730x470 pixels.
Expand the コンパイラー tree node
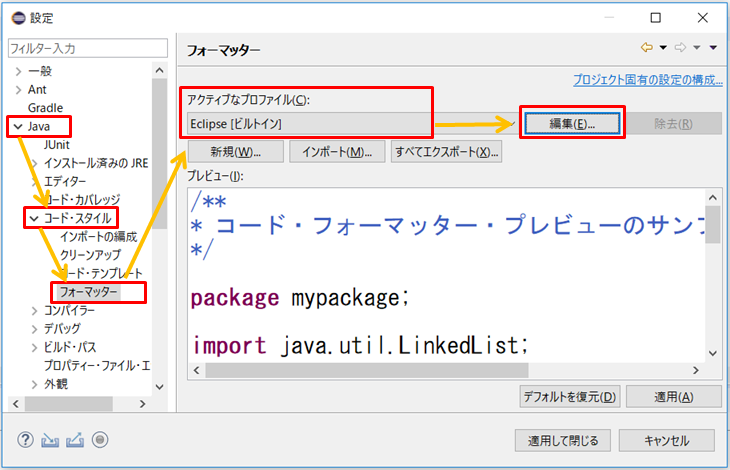click(x=34, y=311)
